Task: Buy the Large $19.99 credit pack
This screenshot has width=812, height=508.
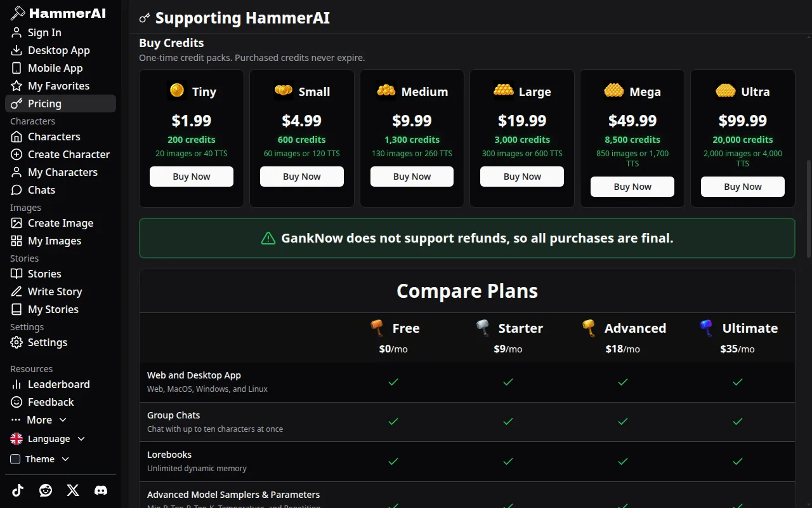Action: click(522, 177)
